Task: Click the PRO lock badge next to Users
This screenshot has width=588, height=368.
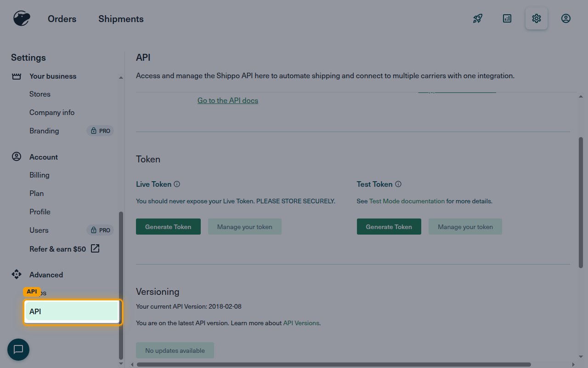Action: (x=100, y=230)
